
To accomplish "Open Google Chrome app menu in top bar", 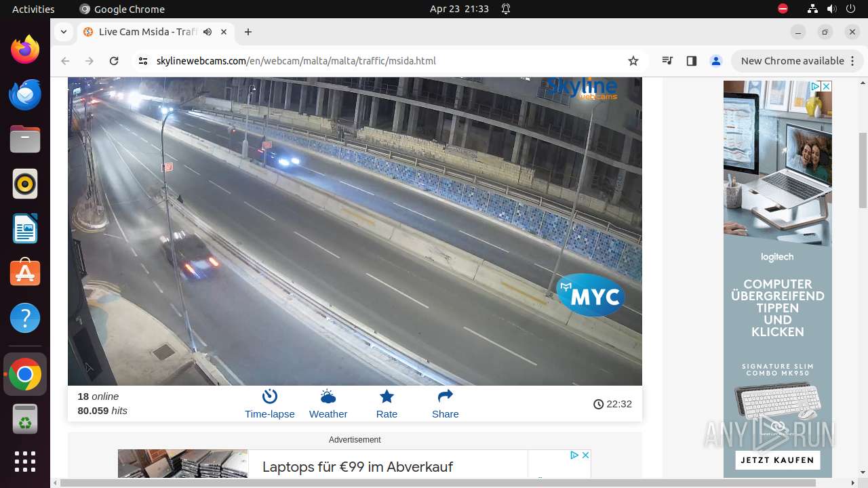I will (x=122, y=9).
